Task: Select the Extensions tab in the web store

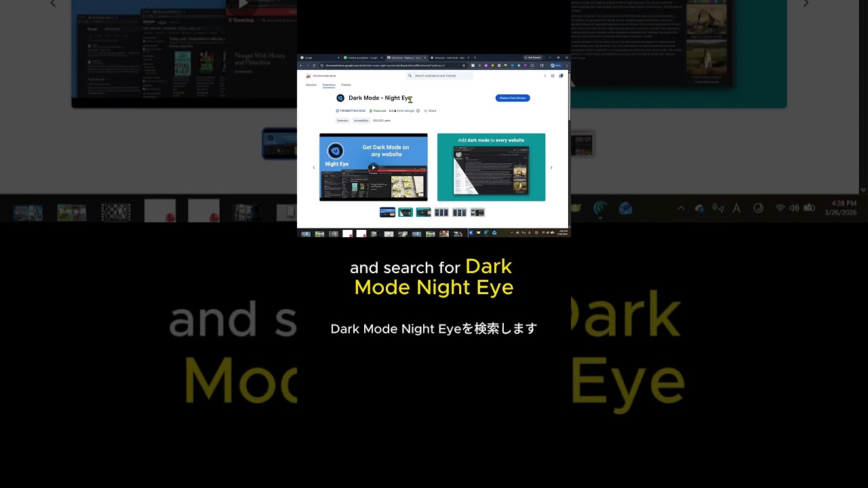Action: point(329,85)
